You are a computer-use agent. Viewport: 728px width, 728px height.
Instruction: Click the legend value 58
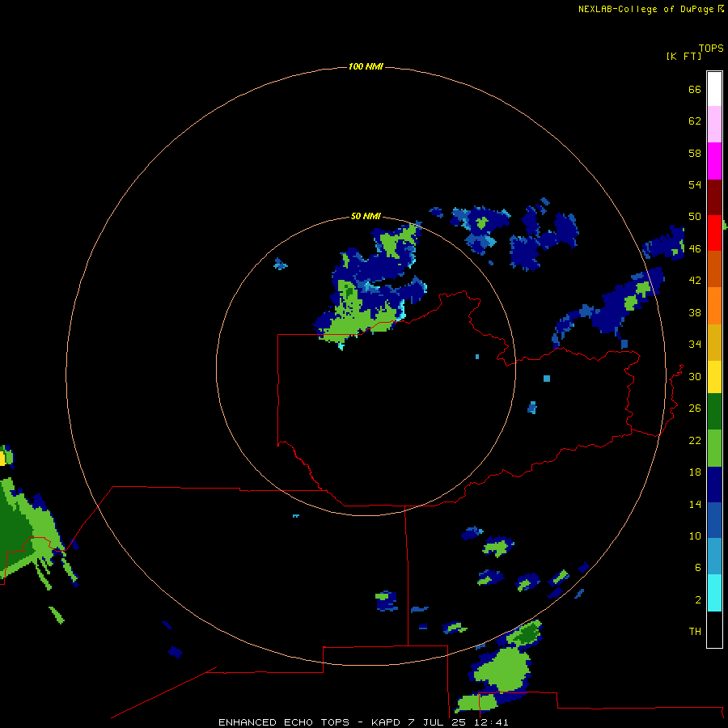(x=695, y=153)
